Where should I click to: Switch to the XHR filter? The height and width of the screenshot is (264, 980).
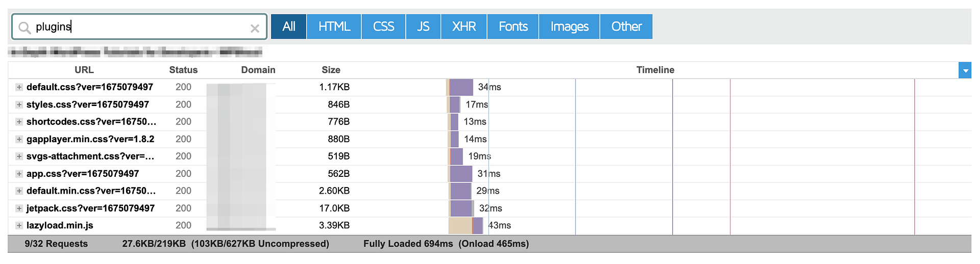(x=464, y=27)
